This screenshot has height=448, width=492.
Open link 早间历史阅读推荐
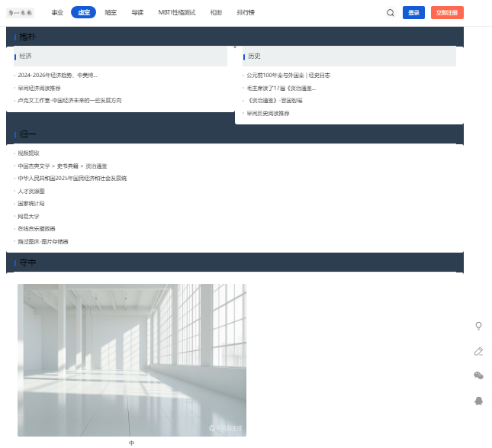268,113
